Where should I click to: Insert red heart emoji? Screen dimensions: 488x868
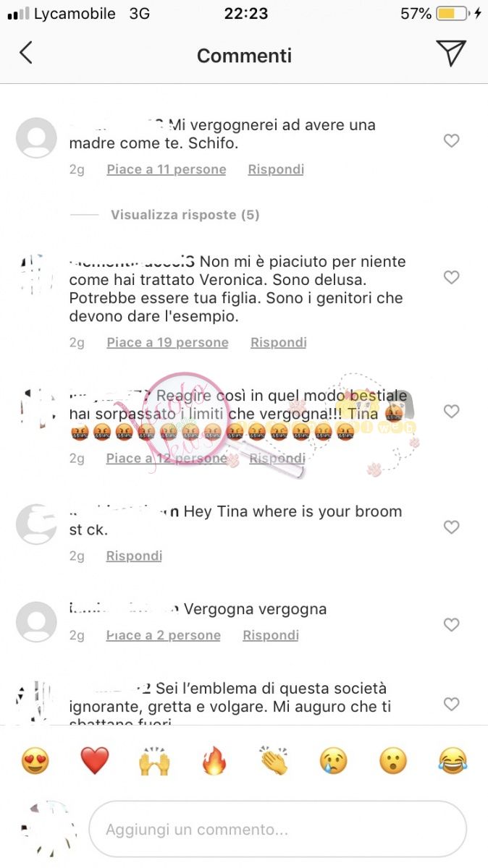pyautogui.click(x=95, y=761)
